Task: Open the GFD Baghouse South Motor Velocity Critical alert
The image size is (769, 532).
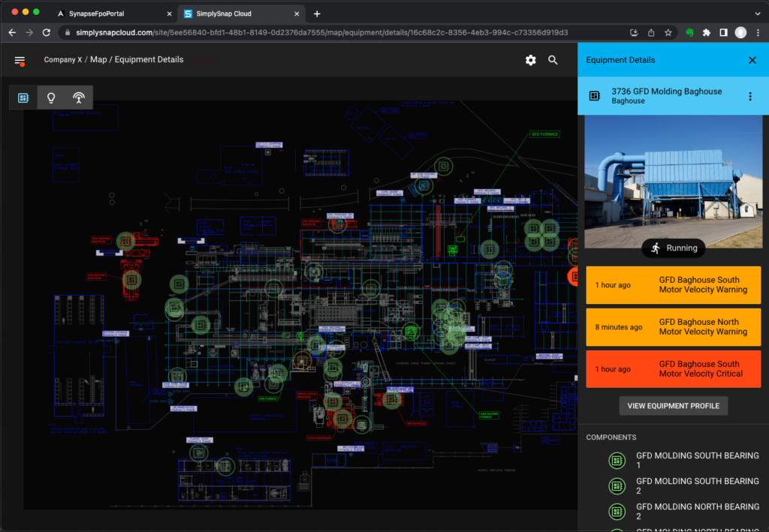Action: pyautogui.click(x=673, y=368)
